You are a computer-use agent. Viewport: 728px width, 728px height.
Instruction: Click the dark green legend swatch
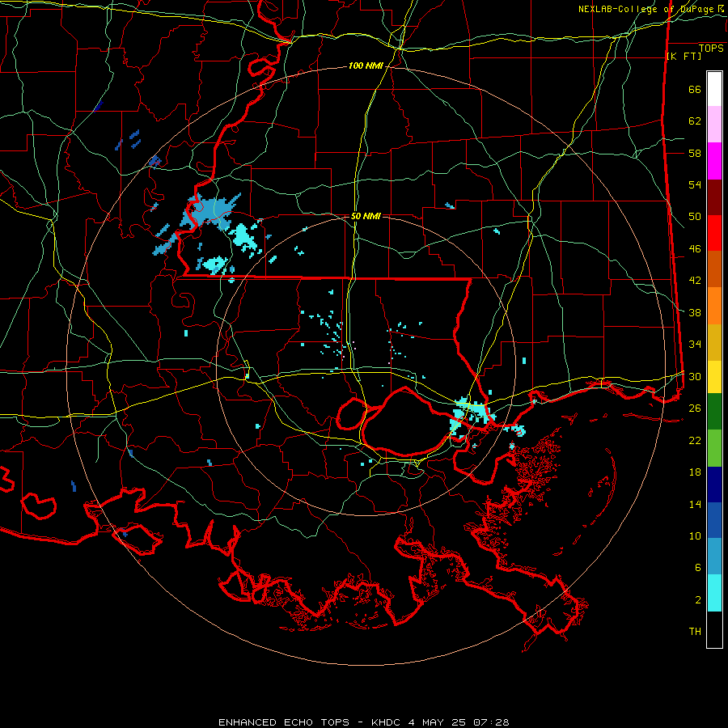click(x=714, y=412)
